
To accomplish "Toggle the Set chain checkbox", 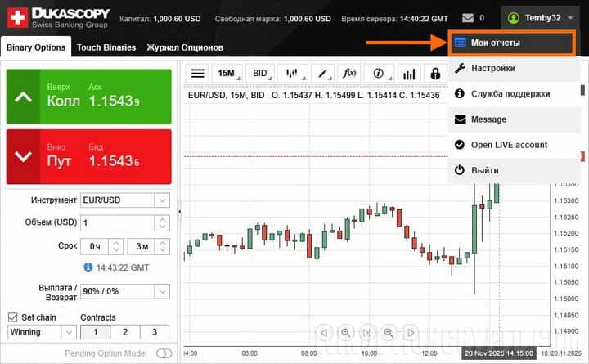I will pyautogui.click(x=13, y=317).
